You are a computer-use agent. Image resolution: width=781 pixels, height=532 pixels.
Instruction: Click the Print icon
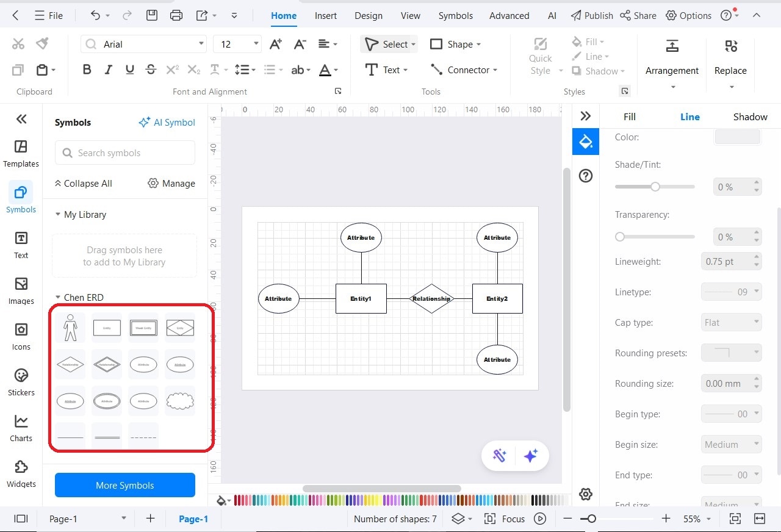[x=176, y=15]
